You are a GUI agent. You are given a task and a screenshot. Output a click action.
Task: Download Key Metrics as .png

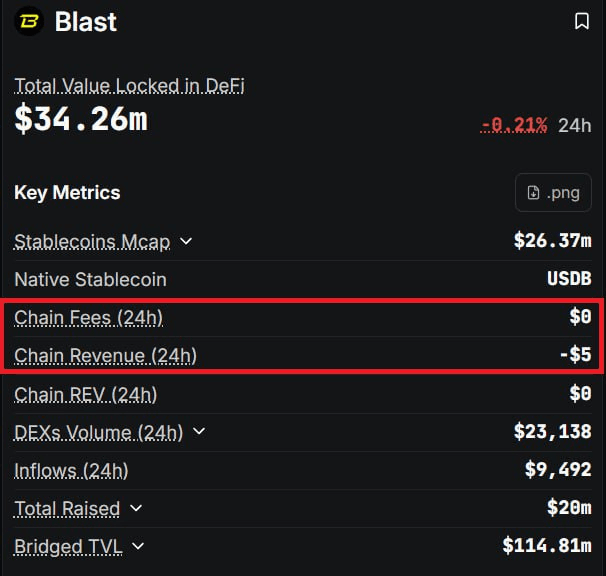click(553, 193)
